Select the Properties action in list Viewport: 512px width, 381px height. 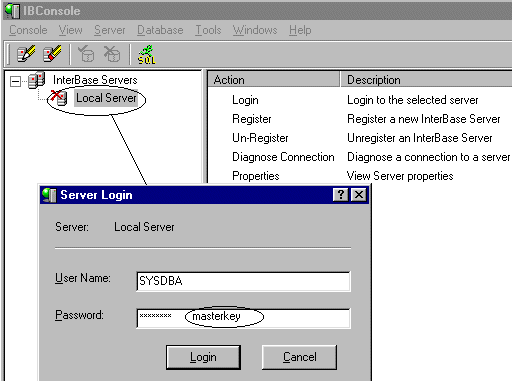pyautogui.click(x=256, y=176)
